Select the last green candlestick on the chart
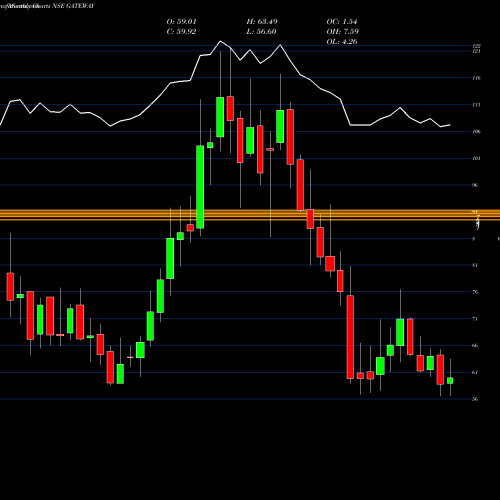 pyautogui.click(x=450, y=381)
